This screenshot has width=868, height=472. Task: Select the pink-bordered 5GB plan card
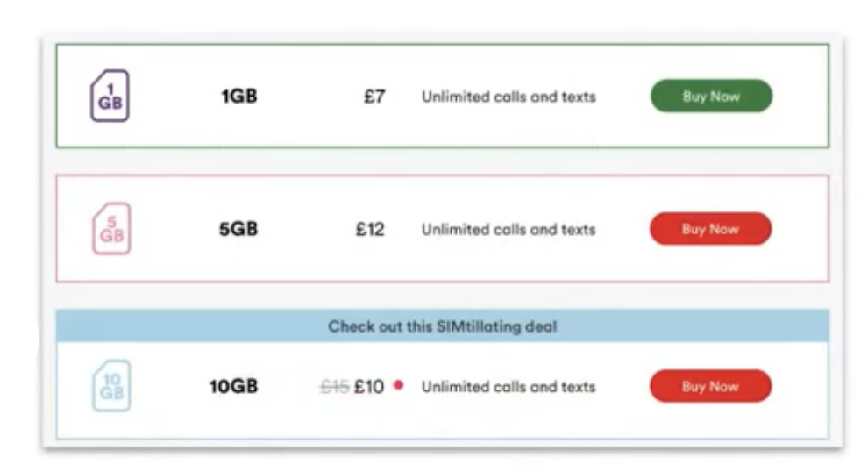click(x=442, y=229)
